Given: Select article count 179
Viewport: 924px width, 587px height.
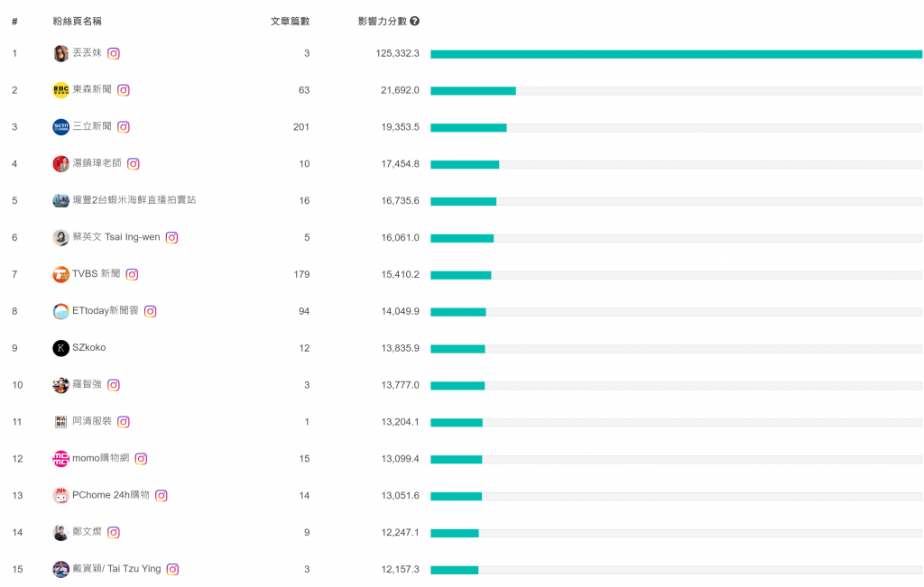Looking at the screenshot, I should point(301,274).
